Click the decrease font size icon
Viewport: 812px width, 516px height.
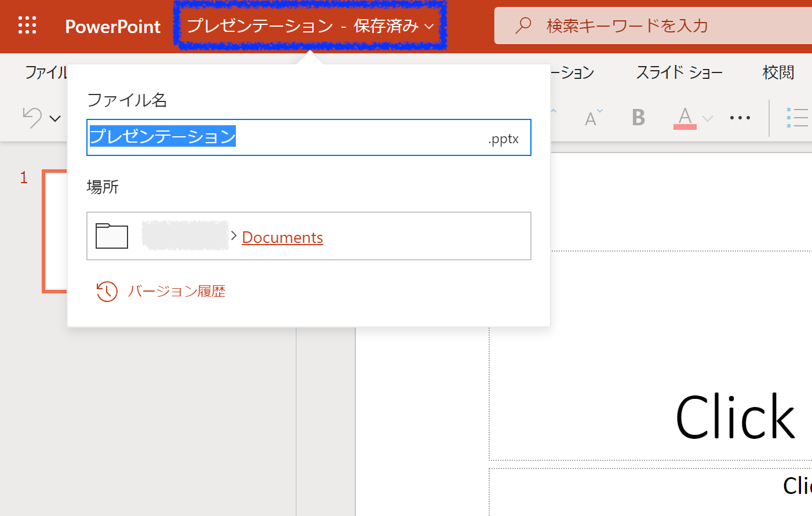[593, 118]
